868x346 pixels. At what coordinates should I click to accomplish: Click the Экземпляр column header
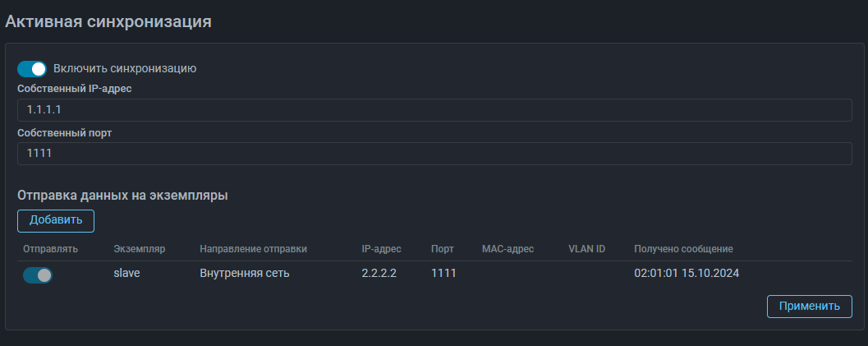pos(140,248)
